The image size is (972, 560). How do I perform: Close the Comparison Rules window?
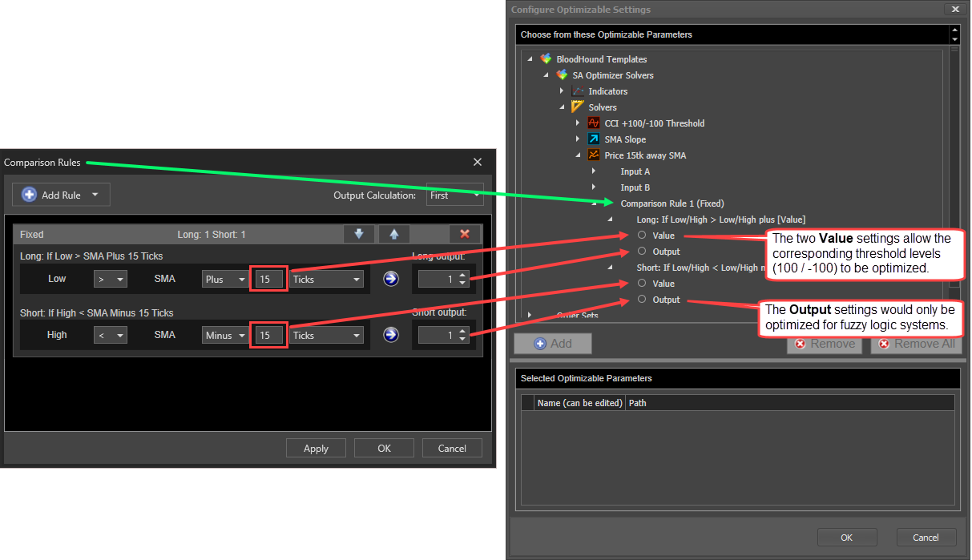click(478, 162)
